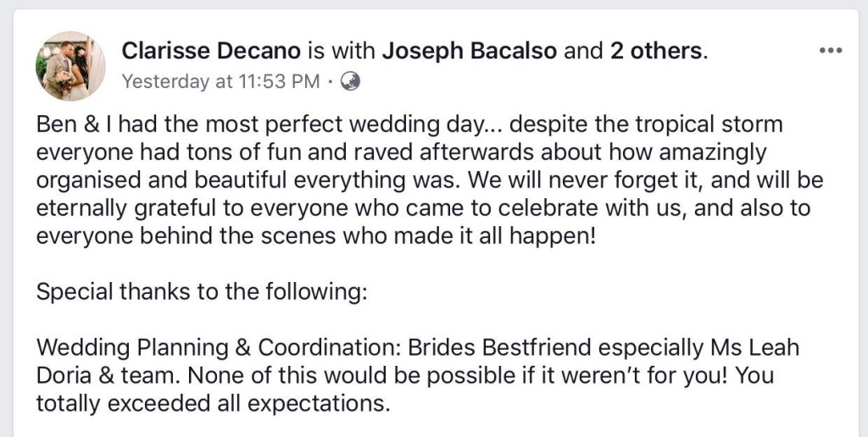Click the words "tropical storm" in post
Image resolution: width=868 pixels, height=437 pixels.
[x=719, y=125]
